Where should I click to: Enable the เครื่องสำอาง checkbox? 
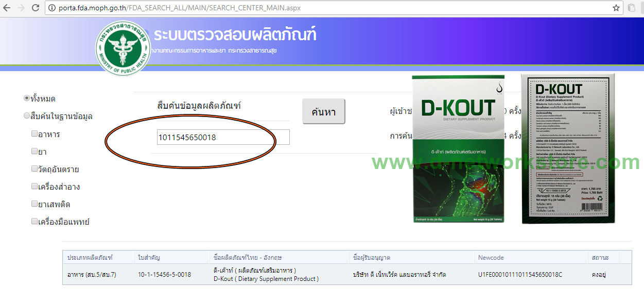point(34,186)
